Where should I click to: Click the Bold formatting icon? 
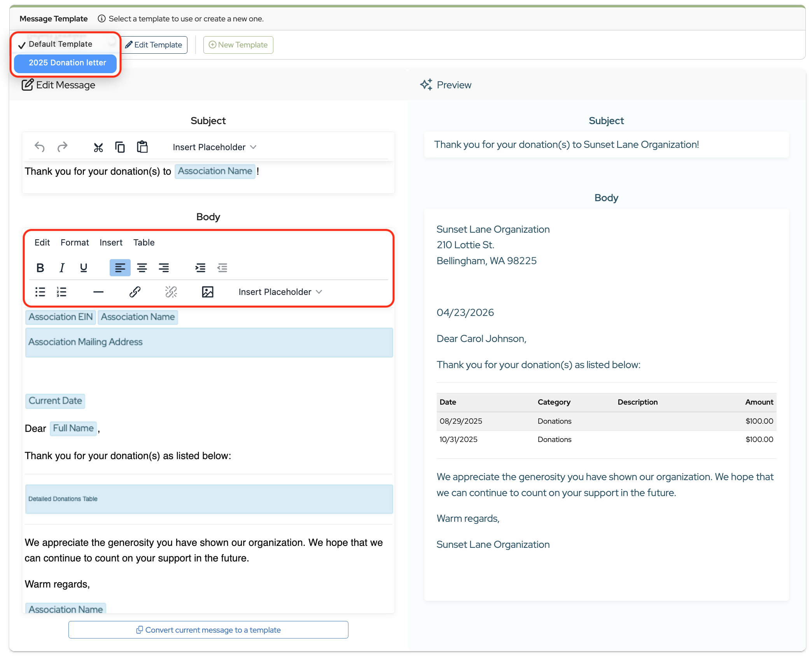point(40,268)
